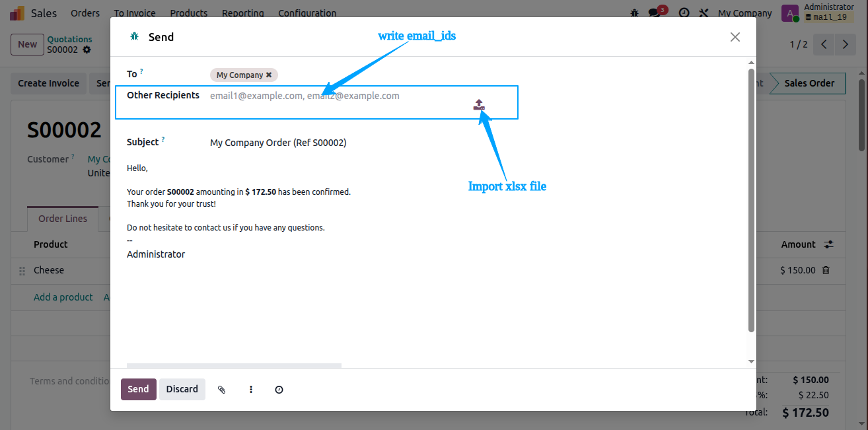The width and height of the screenshot is (868, 430).
Task: Click the Cheese product cell
Action: tap(49, 270)
